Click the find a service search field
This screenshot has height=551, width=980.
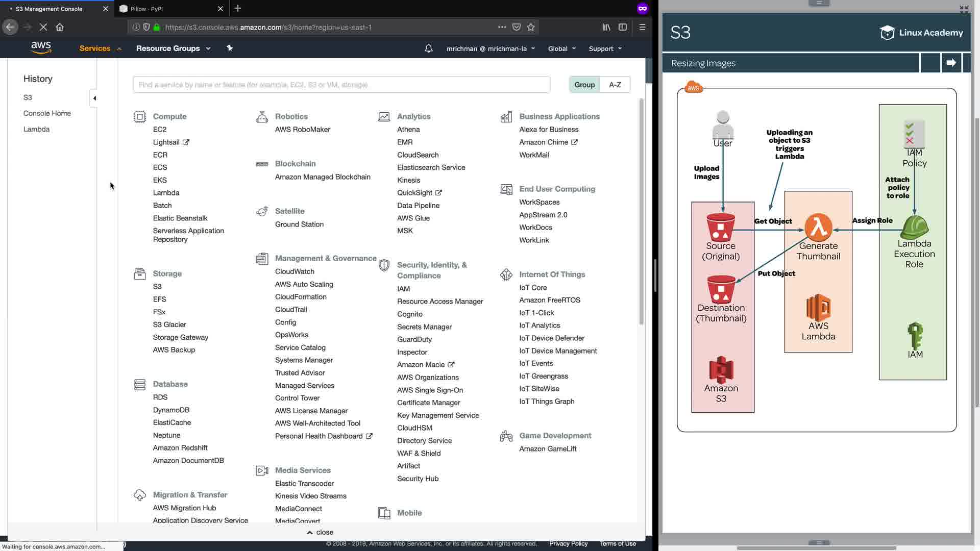coord(341,85)
